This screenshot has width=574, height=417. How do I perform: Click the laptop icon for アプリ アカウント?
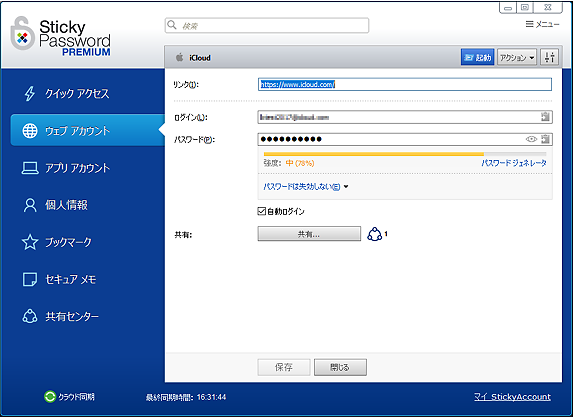(30, 168)
